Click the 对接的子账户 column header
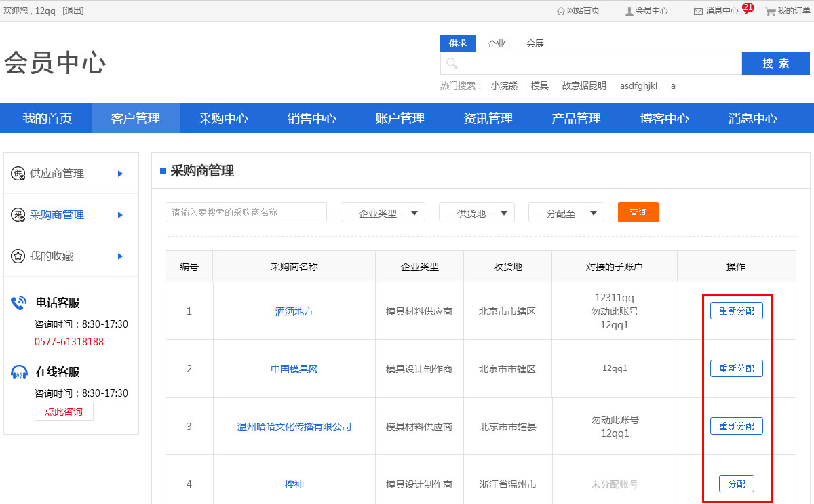The height and width of the screenshot is (504, 814). (615, 267)
